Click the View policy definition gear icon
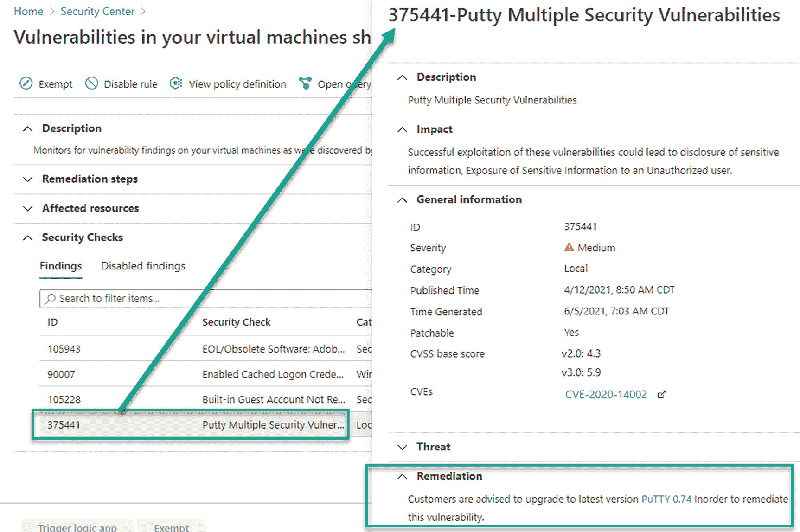This screenshot has width=800, height=532. 176,83
